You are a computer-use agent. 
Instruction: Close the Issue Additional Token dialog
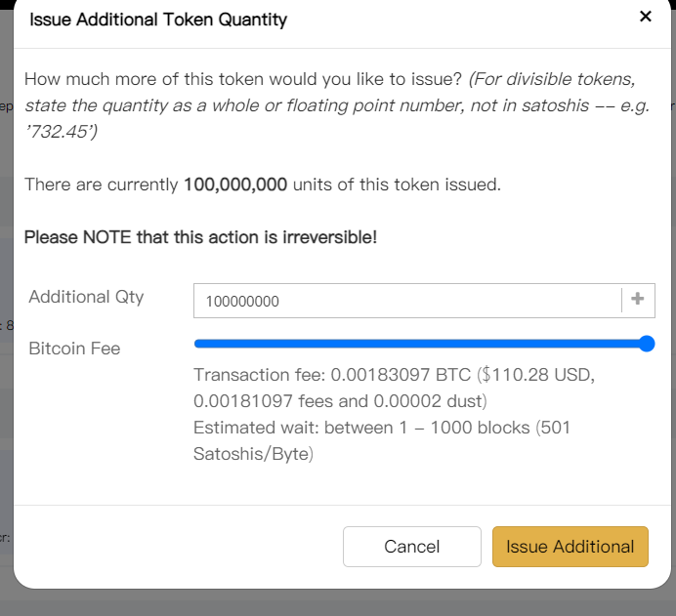645,17
